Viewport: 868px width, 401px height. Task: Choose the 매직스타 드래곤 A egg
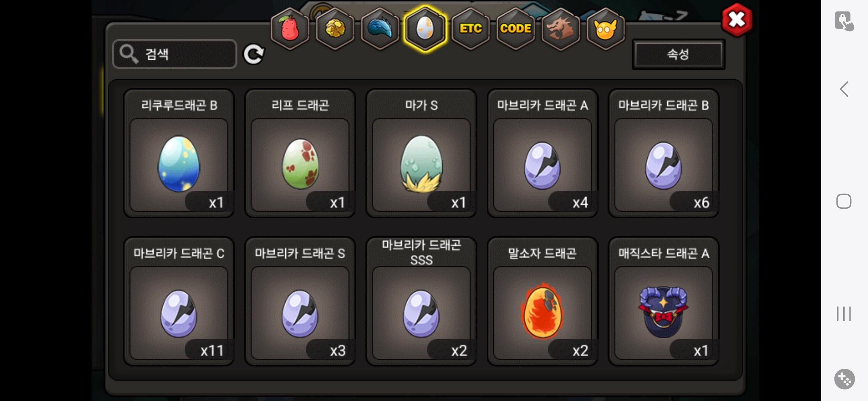664,301
